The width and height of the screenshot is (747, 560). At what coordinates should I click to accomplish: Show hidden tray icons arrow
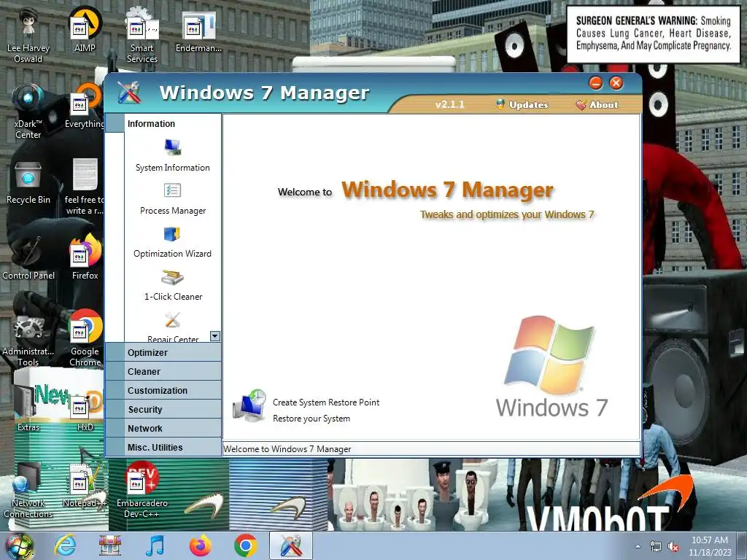tap(638, 547)
